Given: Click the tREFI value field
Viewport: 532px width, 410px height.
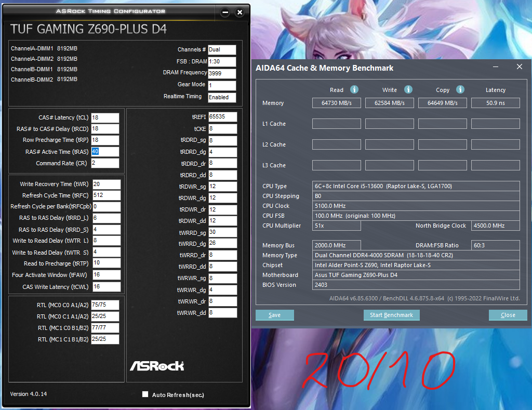Looking at the screenshot, I should click(222, 117).
